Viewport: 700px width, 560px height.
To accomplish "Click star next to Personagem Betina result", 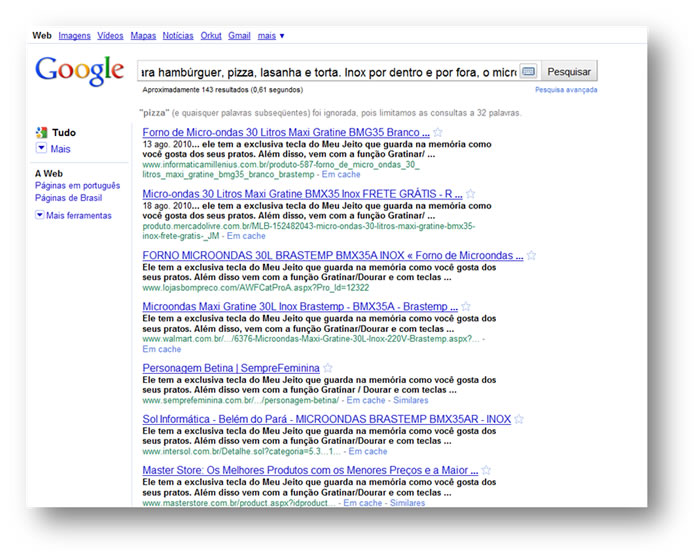I will pos(328,368).
